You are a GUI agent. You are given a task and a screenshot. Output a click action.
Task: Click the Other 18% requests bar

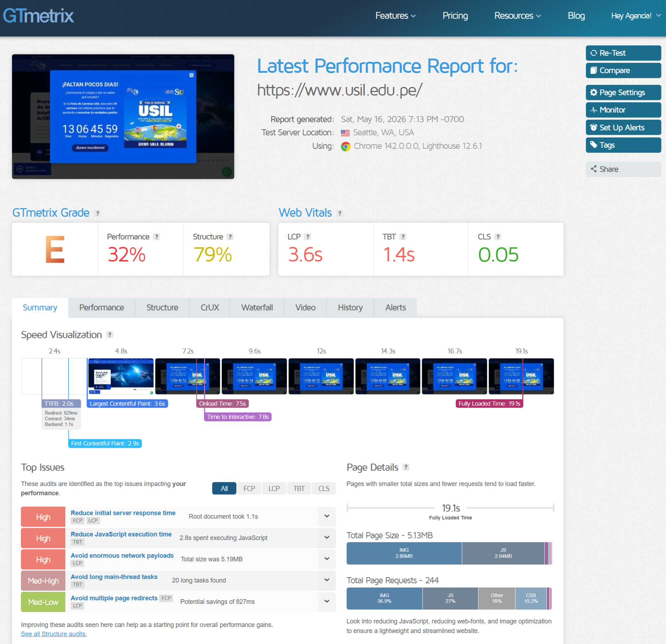point(497,599)
